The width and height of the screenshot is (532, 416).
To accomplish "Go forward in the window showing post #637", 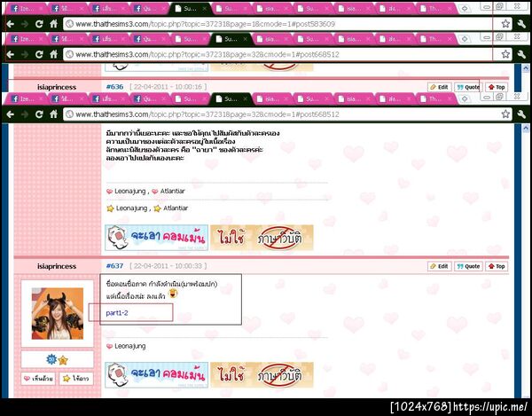I will pos(25,114).
